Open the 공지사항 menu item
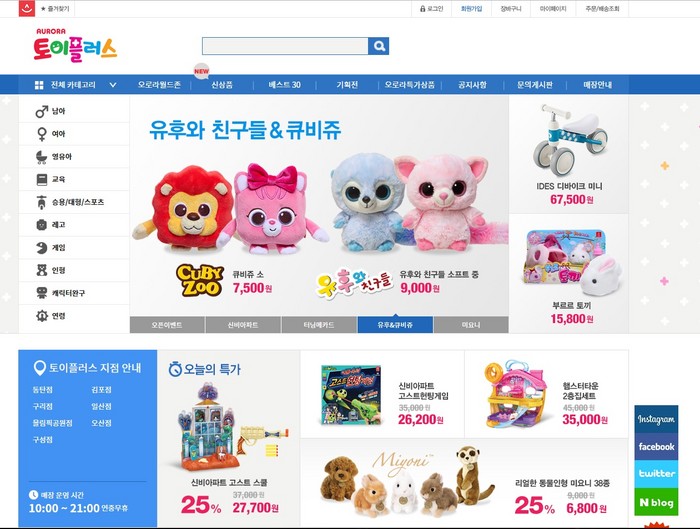This screenshot has height=529, width=700. 472,85
